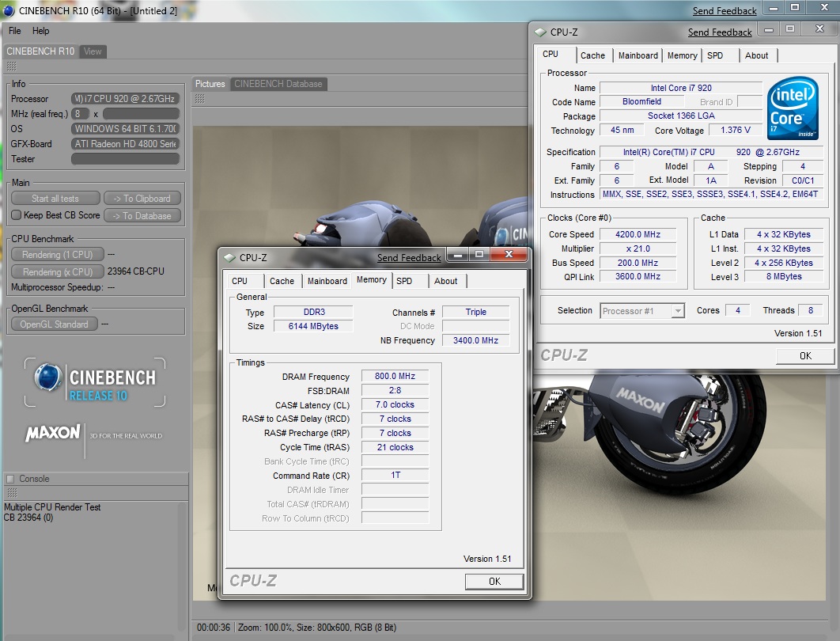Open the Cache tab in the CPU-Z CPU window
Viewport: 840px width, 641px height.
592,55
